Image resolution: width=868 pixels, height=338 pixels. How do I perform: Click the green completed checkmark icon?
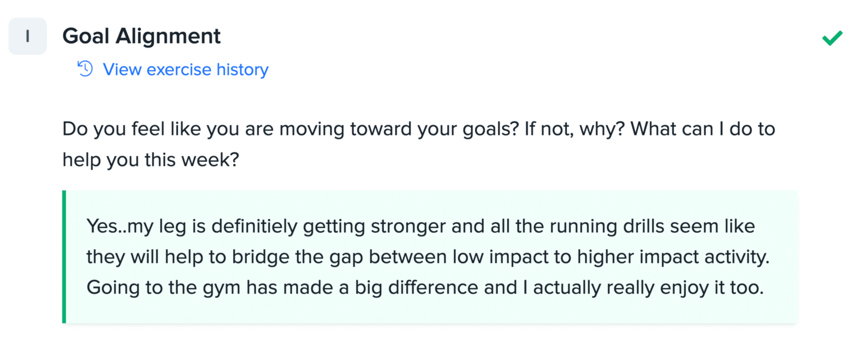coord(832,38)
